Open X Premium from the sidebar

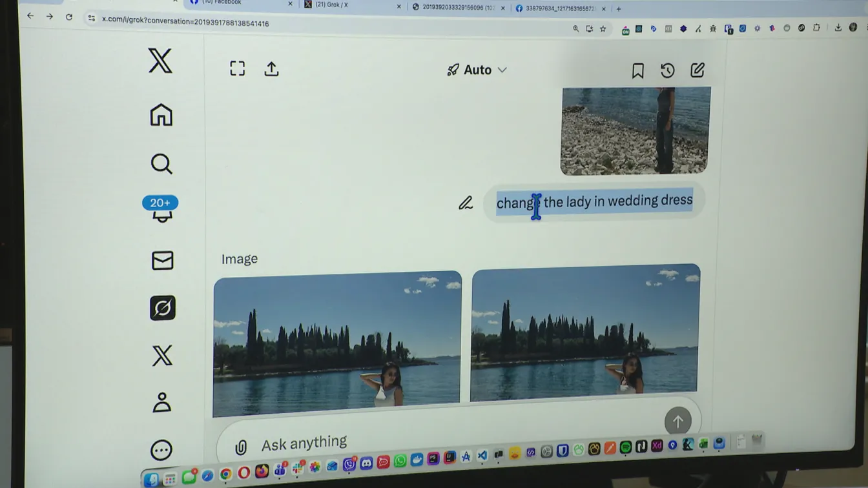click(x=162, y=356)
